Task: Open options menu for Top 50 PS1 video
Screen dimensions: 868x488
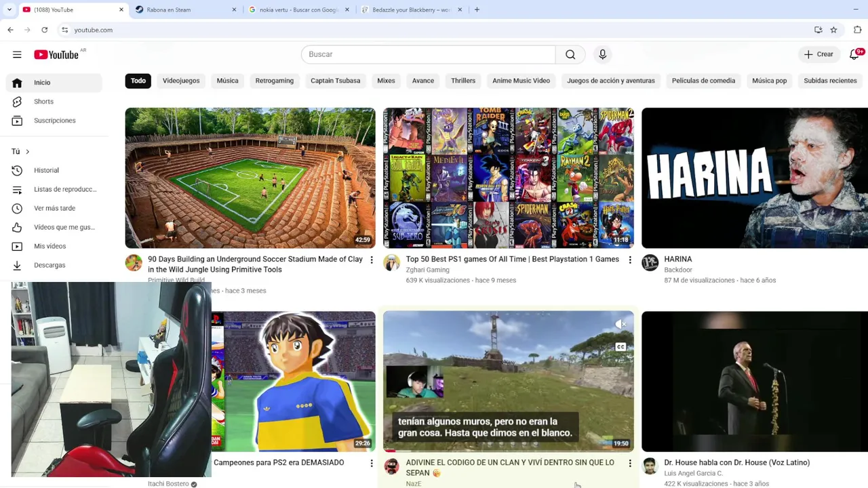Action: point(630,260)
